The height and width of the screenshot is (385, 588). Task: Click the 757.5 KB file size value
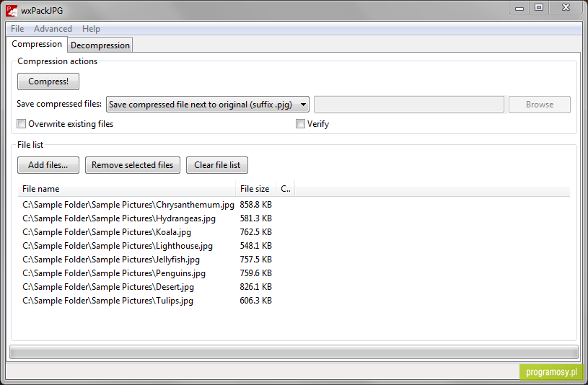coord(255,260)
